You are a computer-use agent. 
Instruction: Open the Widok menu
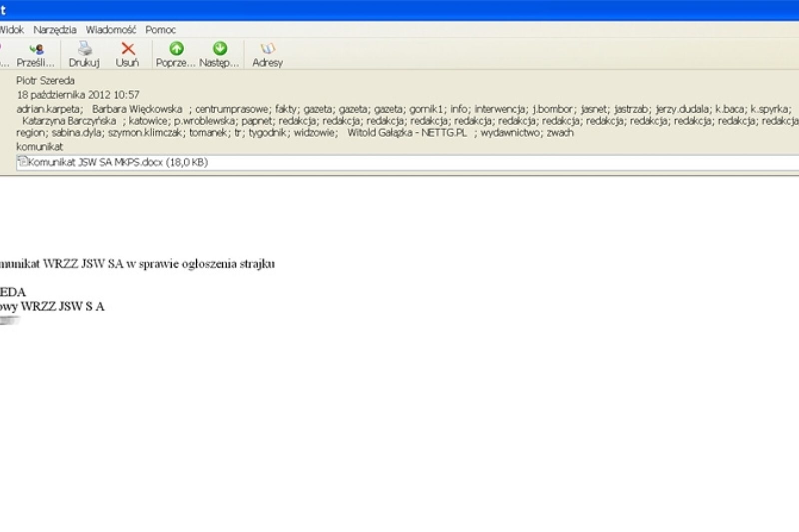12,30
